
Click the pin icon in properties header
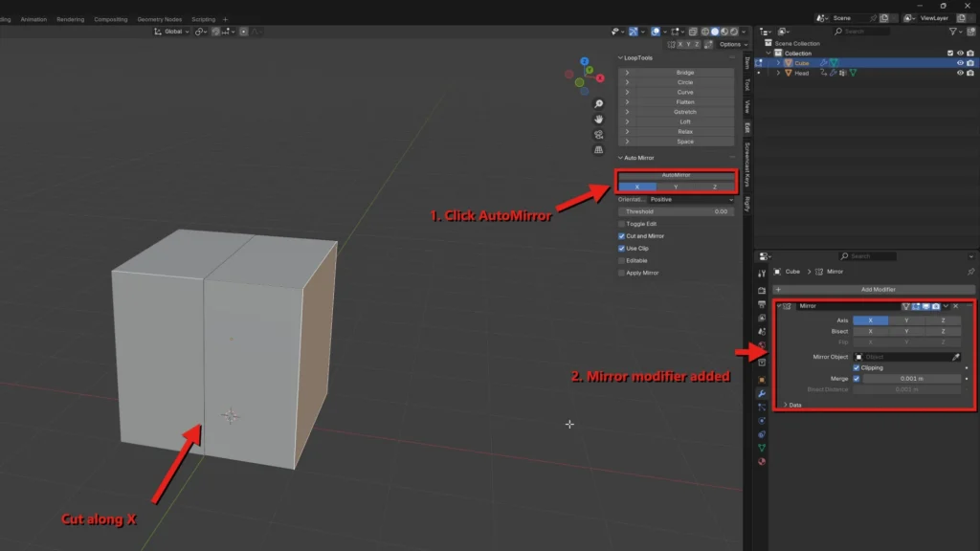pos(970,272)
